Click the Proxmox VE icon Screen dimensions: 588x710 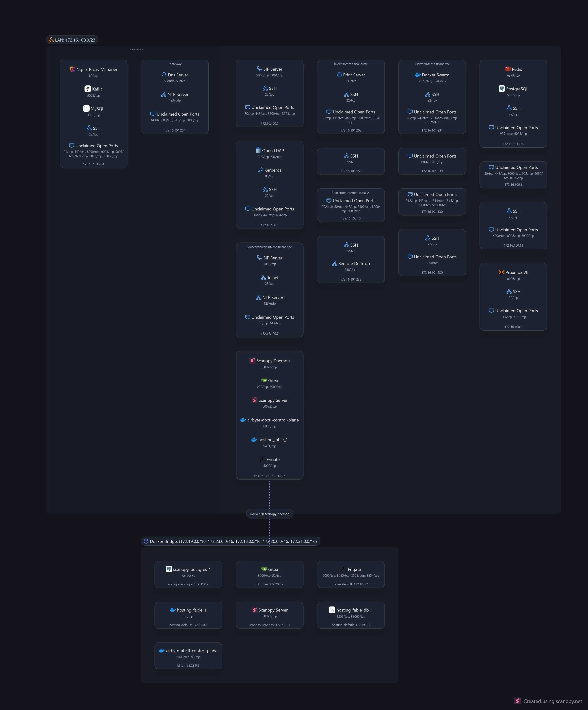point(501,272)
